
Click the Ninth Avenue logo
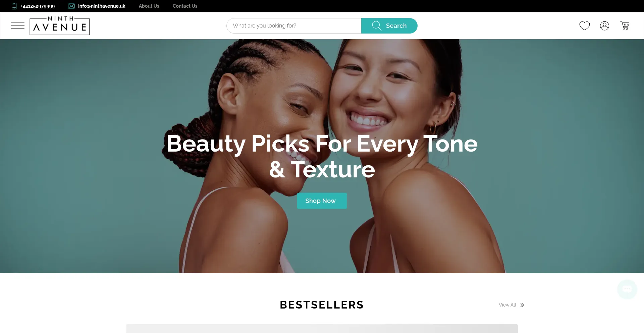(60, 25)
